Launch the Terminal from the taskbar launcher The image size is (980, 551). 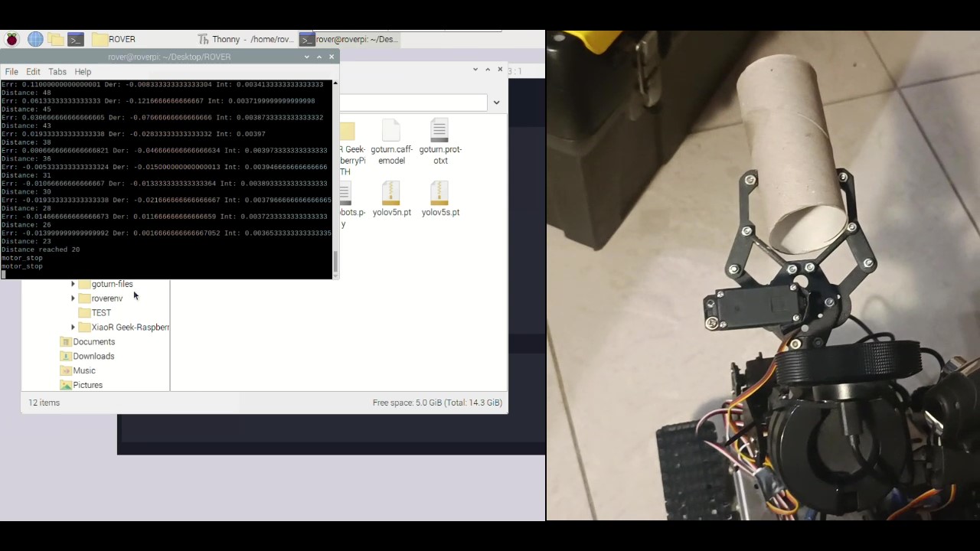(x=76, y=39)
